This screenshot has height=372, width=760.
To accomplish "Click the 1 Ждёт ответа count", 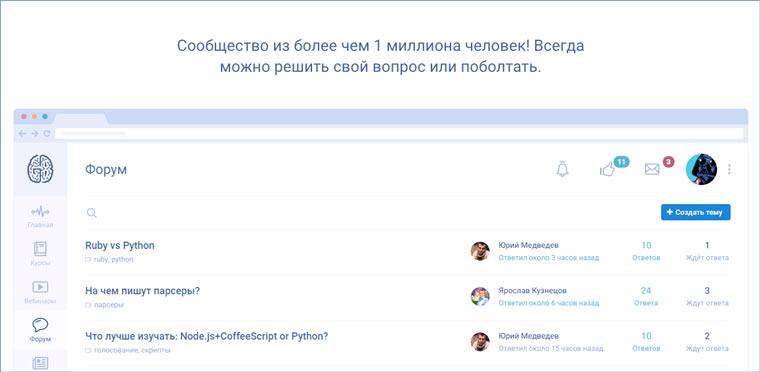I will click(x=707, y=251).
